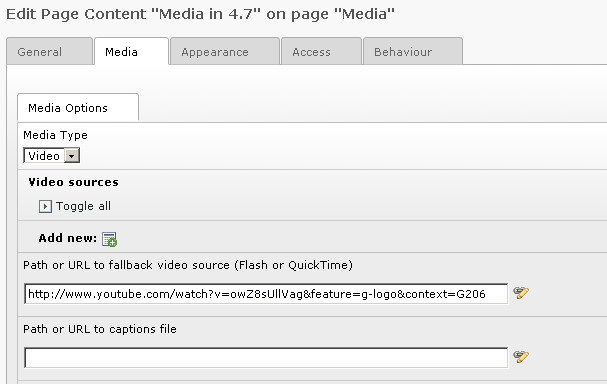Screen dimensions: 607x384
Task: Click the Edit Page Content title
Action: coord(200,14)
